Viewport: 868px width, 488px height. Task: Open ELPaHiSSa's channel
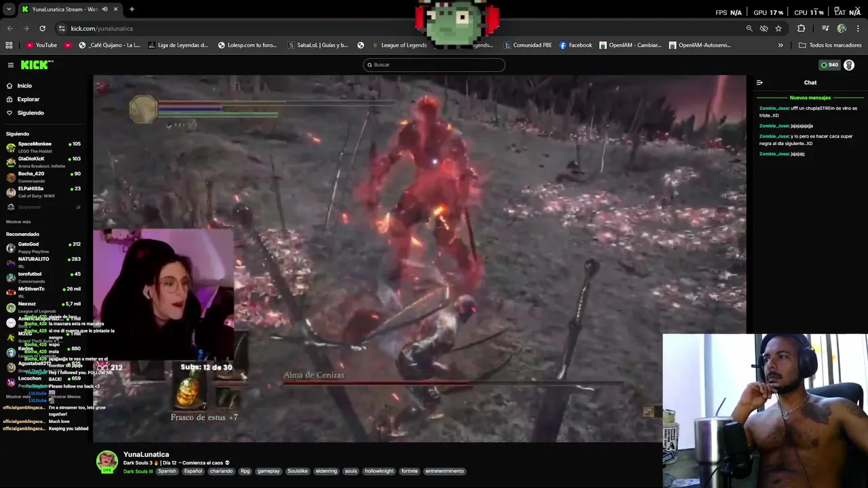(x=43, y=191)
